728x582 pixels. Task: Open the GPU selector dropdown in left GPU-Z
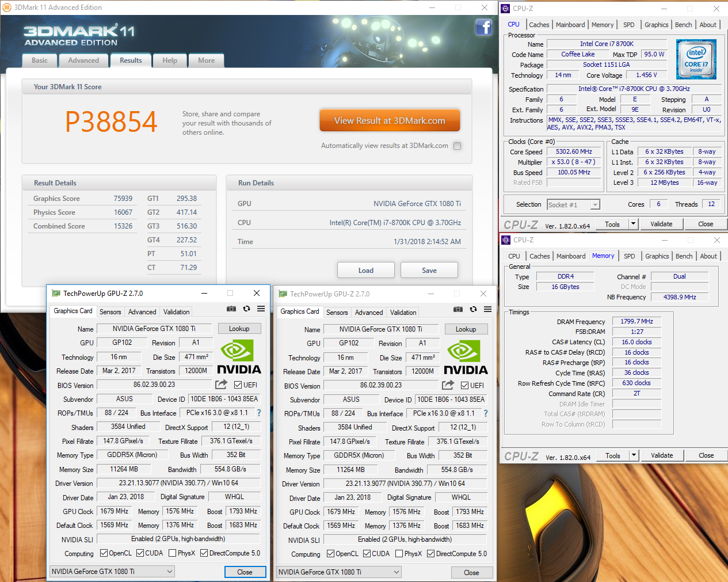[x=112, y=572]
